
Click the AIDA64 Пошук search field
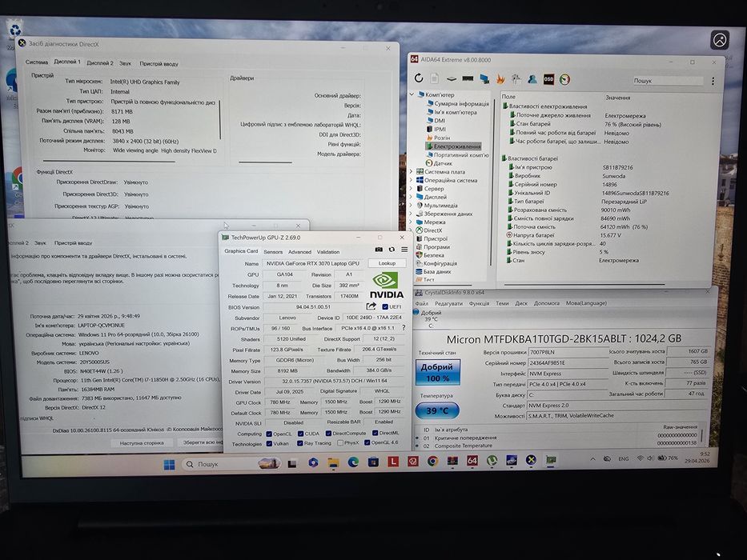(668, 81)
